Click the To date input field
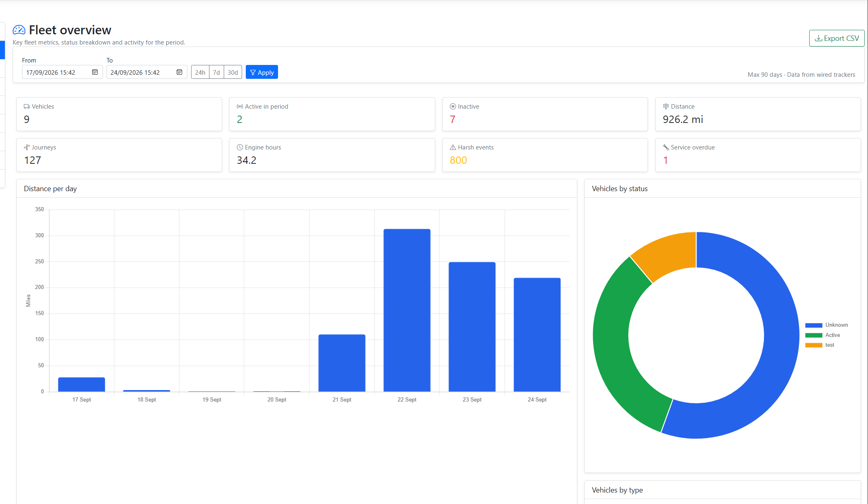 (x=147, y=72)
